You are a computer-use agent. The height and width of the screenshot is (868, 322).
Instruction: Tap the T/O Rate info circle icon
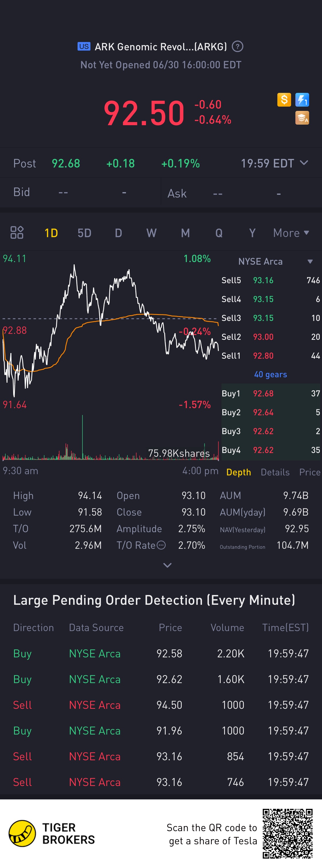[162, 545]
